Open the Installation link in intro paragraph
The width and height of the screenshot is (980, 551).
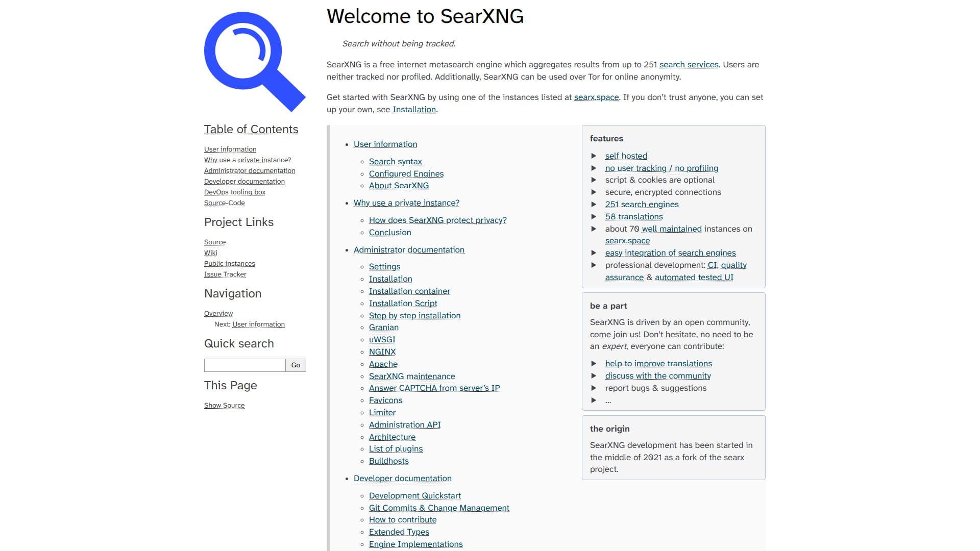pyautogui.click(x=414, y=110)
